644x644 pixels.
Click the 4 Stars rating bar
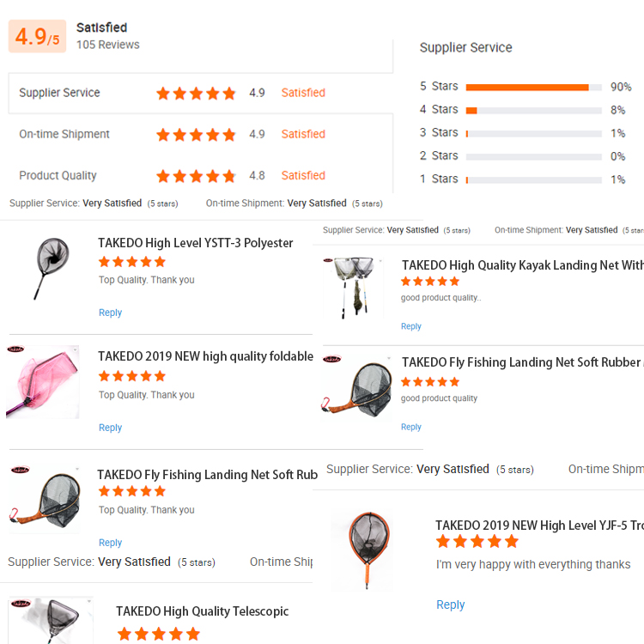point(533,110)
